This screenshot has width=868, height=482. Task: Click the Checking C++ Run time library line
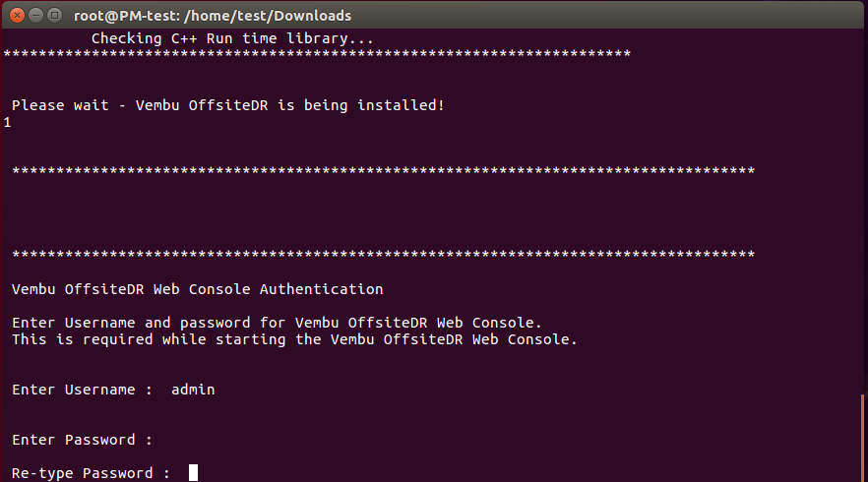click(x=232, y=38)
